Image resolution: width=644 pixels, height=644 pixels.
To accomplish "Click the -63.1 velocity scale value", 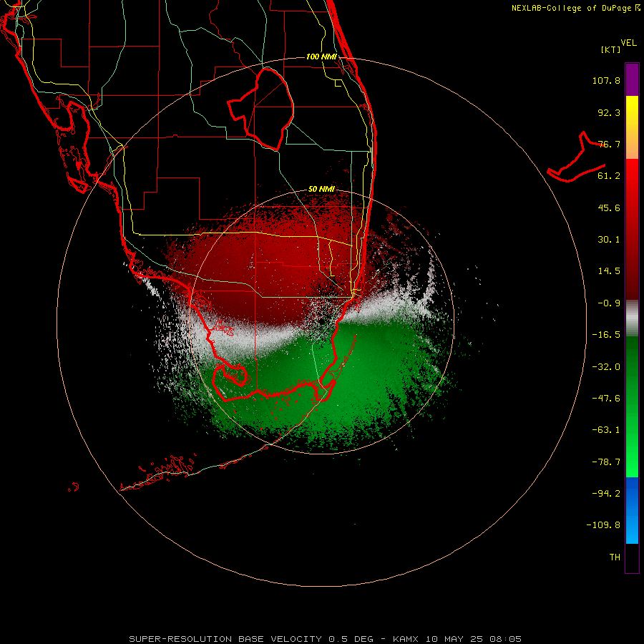I will click(606, 430).
